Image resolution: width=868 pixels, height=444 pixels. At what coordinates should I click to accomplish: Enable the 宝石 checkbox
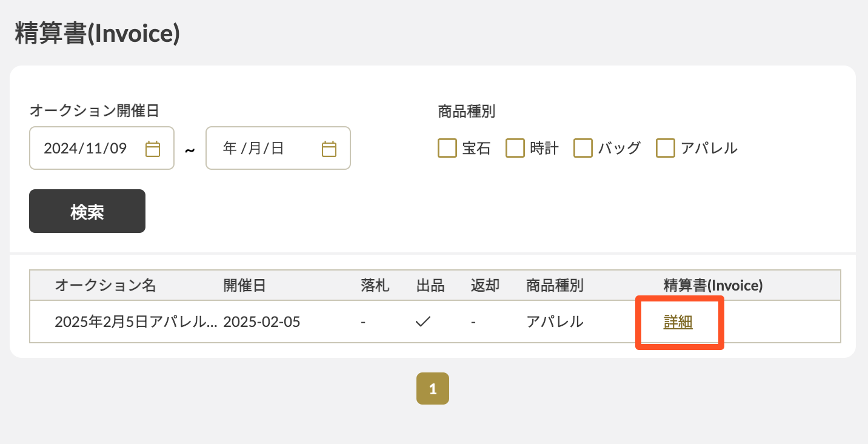(447, 148)
